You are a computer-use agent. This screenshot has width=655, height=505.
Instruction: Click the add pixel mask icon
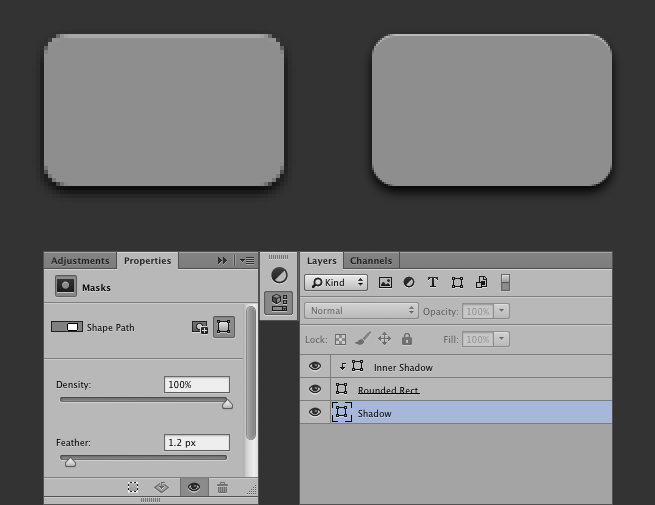[200, 327]
